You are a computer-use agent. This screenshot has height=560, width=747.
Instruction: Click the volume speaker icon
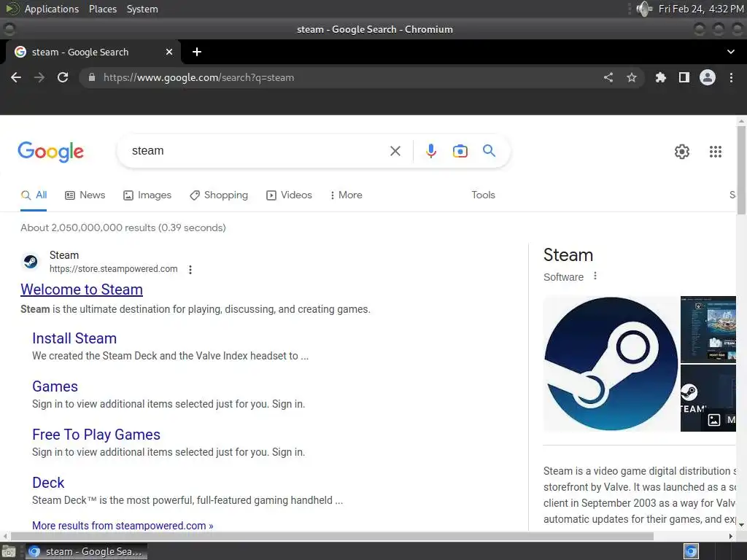tap(644, 9)
